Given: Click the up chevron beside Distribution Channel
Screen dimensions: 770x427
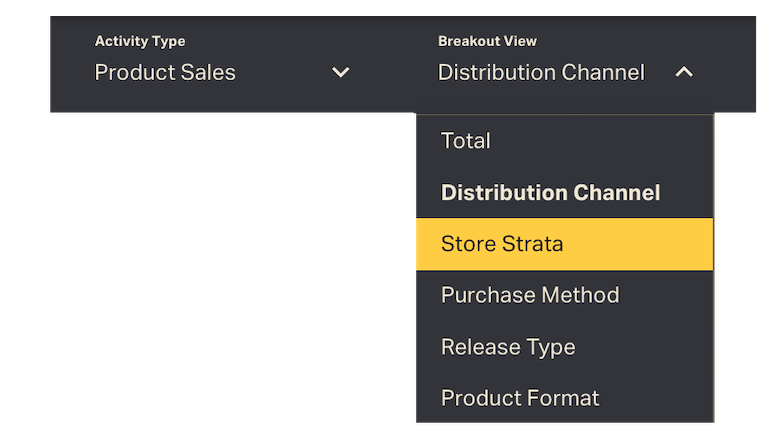Looking at the screenshot, I should (684, 72).
